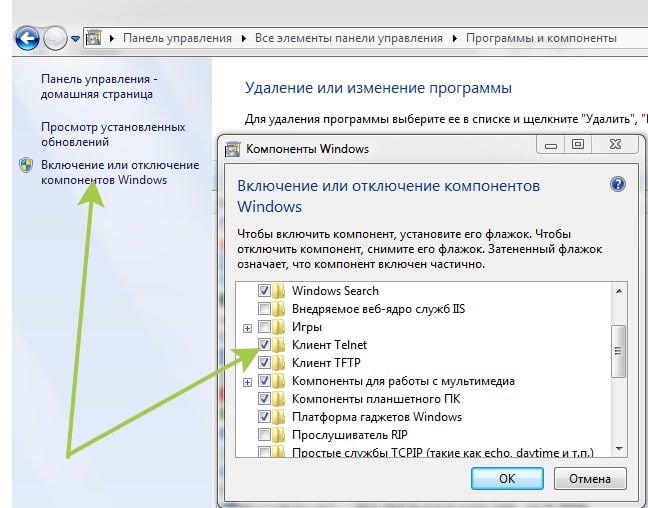Minimize the Компоненты Windows dialog
648x508 pixels.
pos(550,145)
